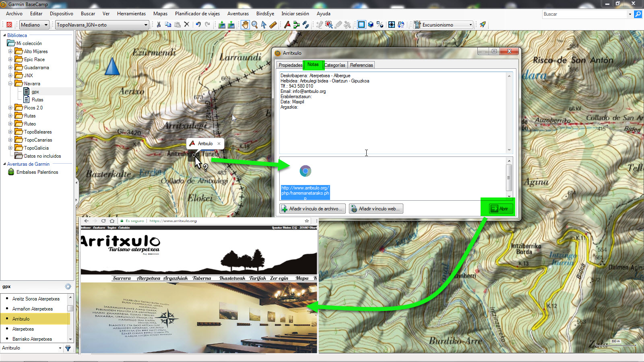The image size is (644, 362).
Task: Close the Arritxulo map popup label
Action: pyautogui.click(x=219, y=144)
